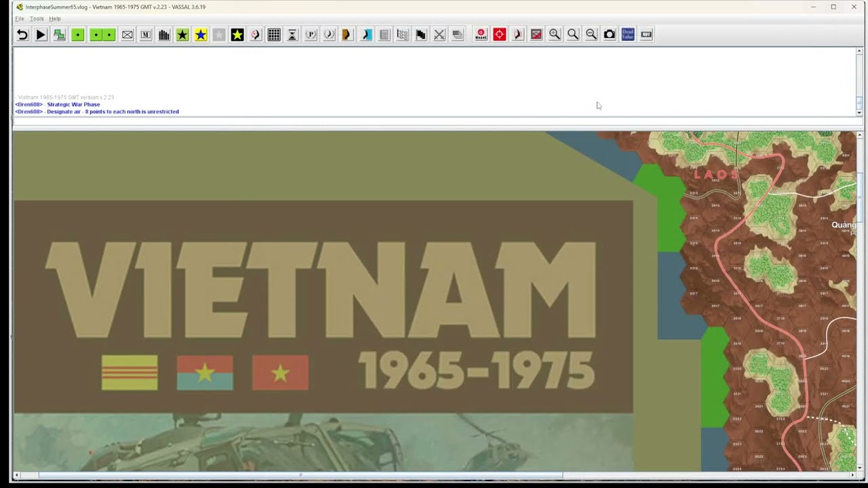
Task: Click the 'Strategic War Phase' chat log line
Action: point(73,104)
